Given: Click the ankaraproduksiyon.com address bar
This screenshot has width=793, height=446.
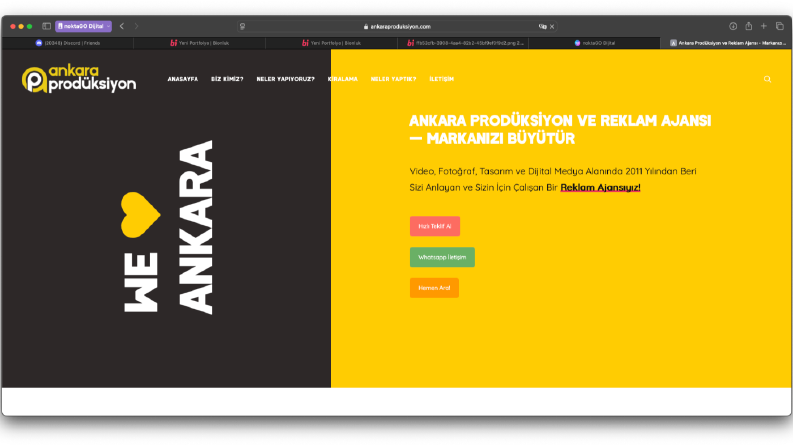Looking at the screenshot, I should (397, 26).
